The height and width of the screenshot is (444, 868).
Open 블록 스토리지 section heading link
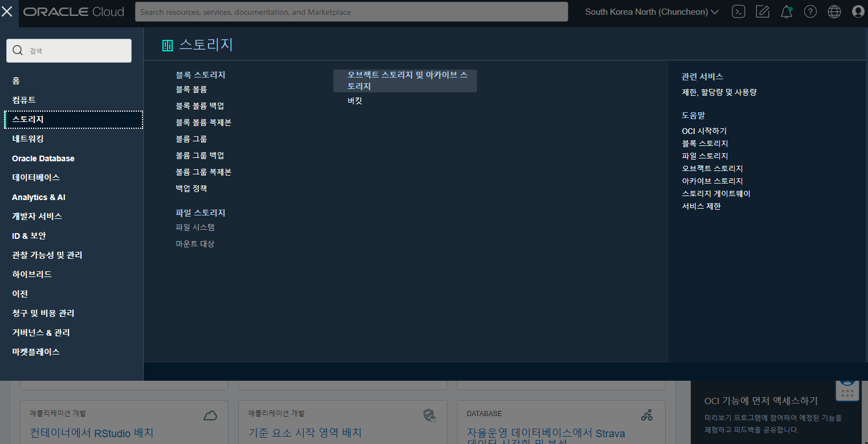coord(201,75)
